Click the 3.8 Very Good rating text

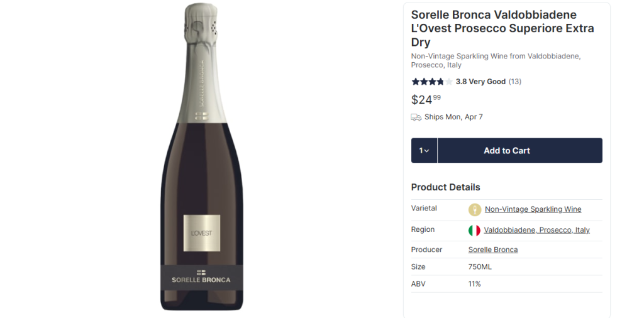(x=480, y=82)
